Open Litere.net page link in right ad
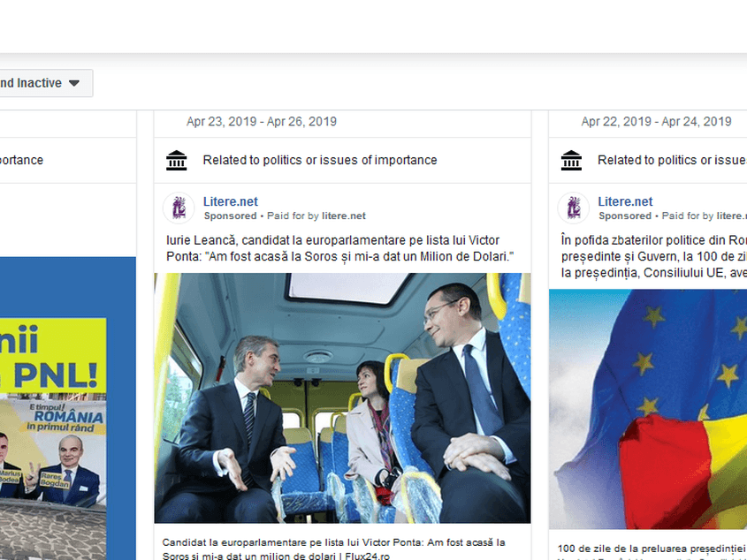 coord(625,201)
